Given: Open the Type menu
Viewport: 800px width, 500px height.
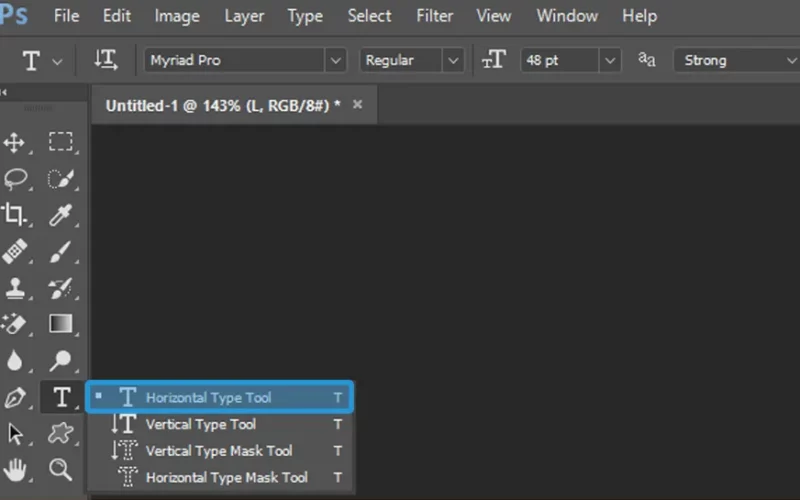Looking at the screenshot, I should (305, 16).
